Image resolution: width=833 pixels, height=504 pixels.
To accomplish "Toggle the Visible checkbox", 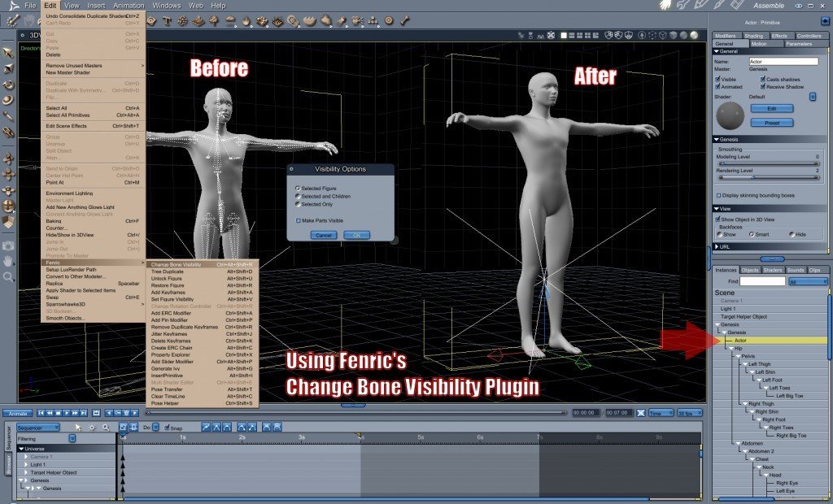I will point(717,79).
